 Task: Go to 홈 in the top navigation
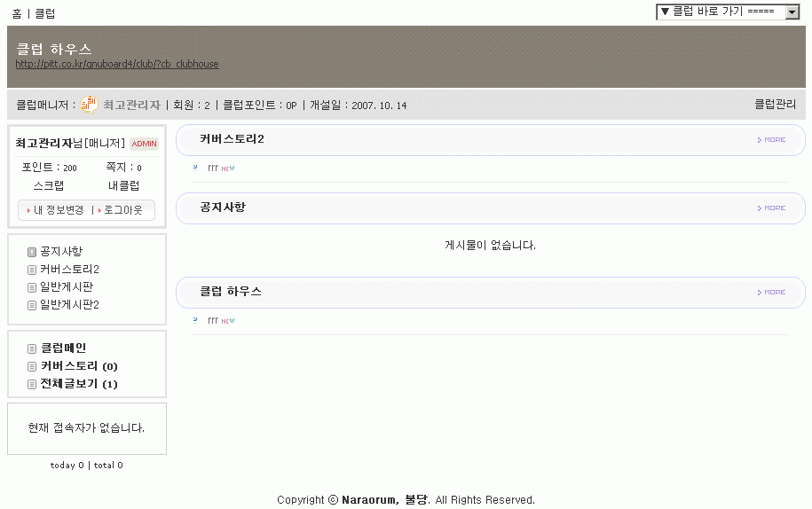[x=17, y=13]
